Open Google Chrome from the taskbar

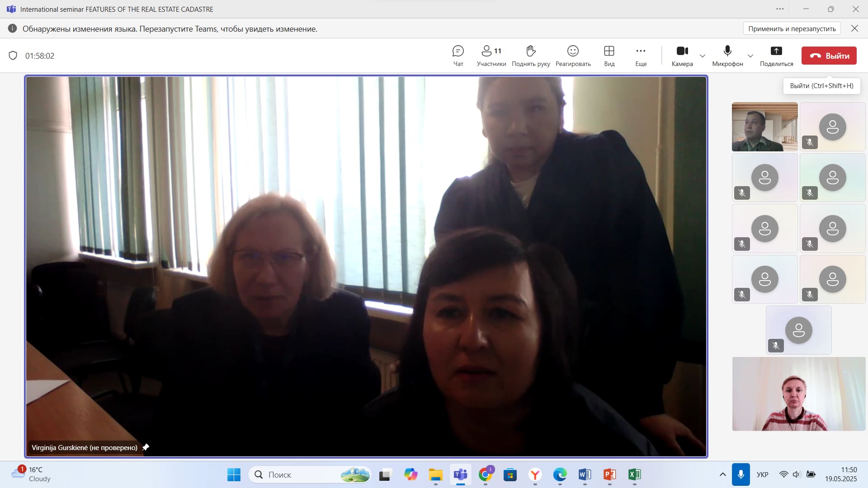click(486, 474)
